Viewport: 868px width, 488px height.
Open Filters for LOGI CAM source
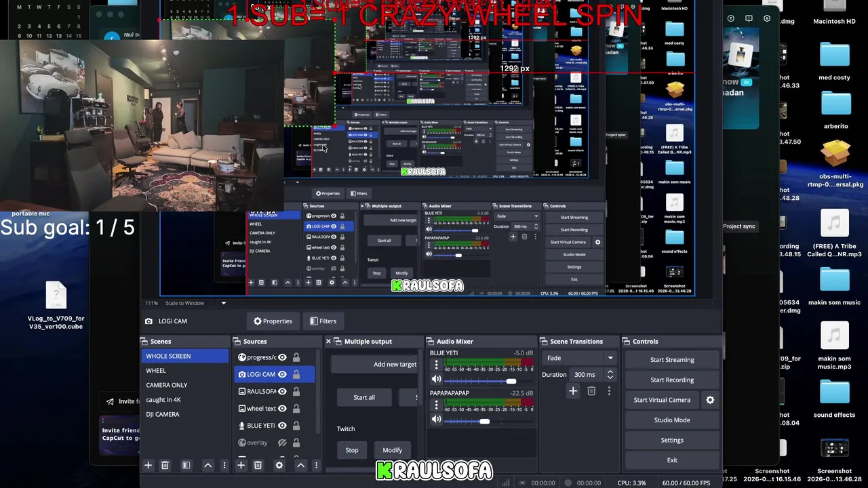pyautogui.click(x=323, y=321)
